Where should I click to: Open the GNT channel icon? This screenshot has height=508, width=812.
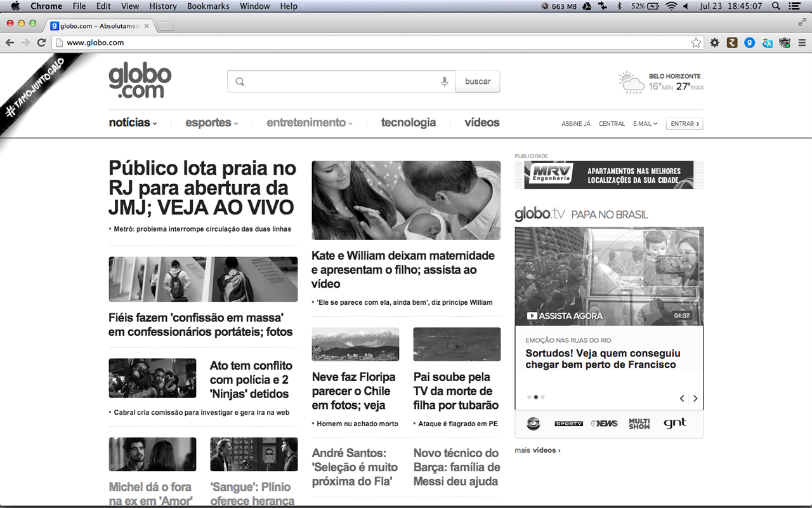pos(674,423)
